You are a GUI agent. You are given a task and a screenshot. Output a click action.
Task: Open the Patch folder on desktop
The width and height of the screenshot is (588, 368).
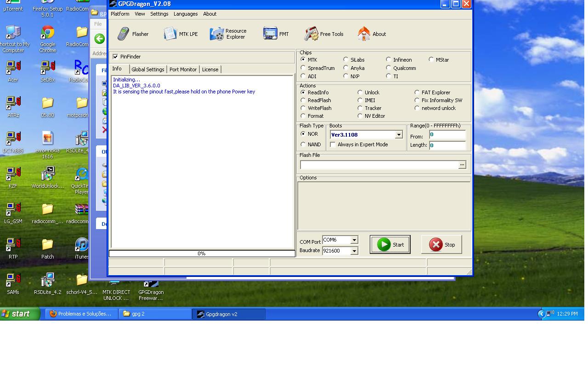click(47, 248)
